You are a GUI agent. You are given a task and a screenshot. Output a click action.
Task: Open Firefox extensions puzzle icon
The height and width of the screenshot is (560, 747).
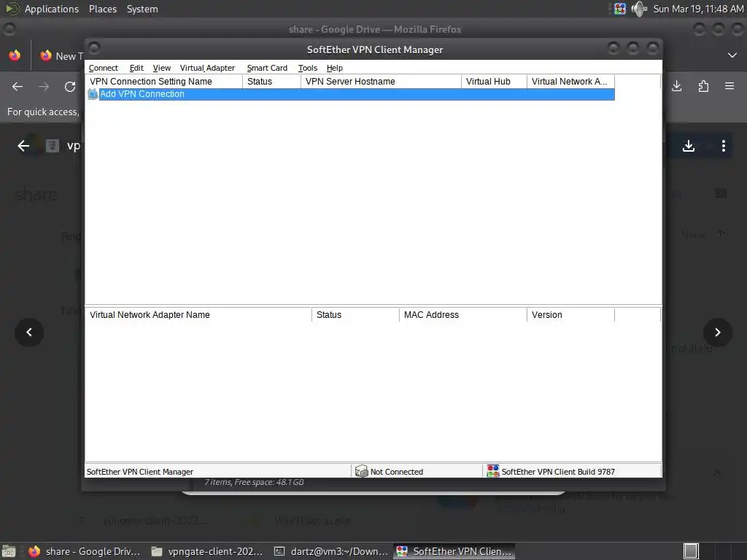click(x=703, y=86)
